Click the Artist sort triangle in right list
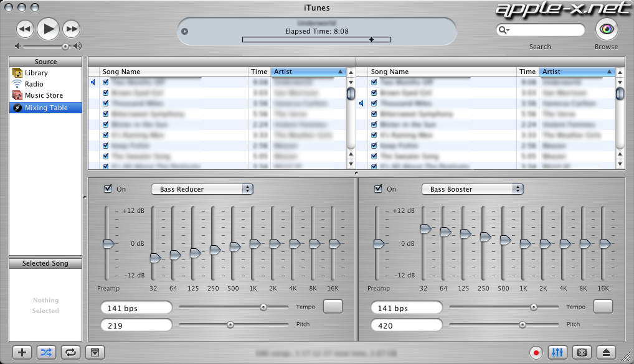634x364 pixels. pos(609,72)
